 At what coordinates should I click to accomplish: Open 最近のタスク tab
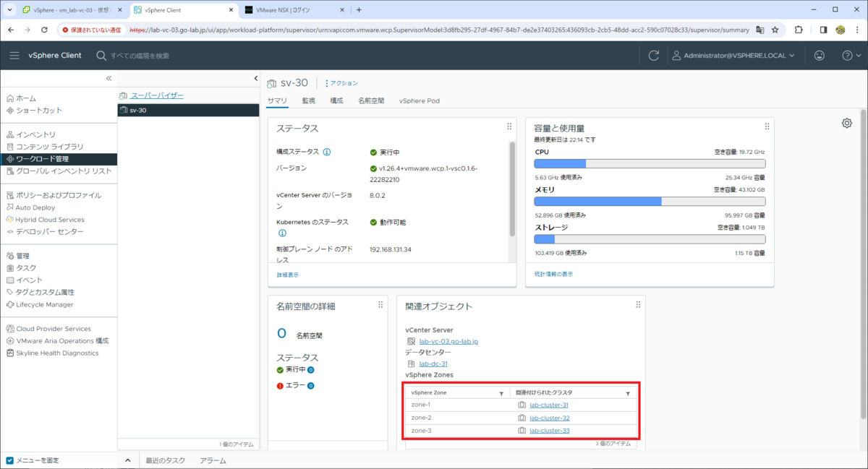[x=165, y=460]
